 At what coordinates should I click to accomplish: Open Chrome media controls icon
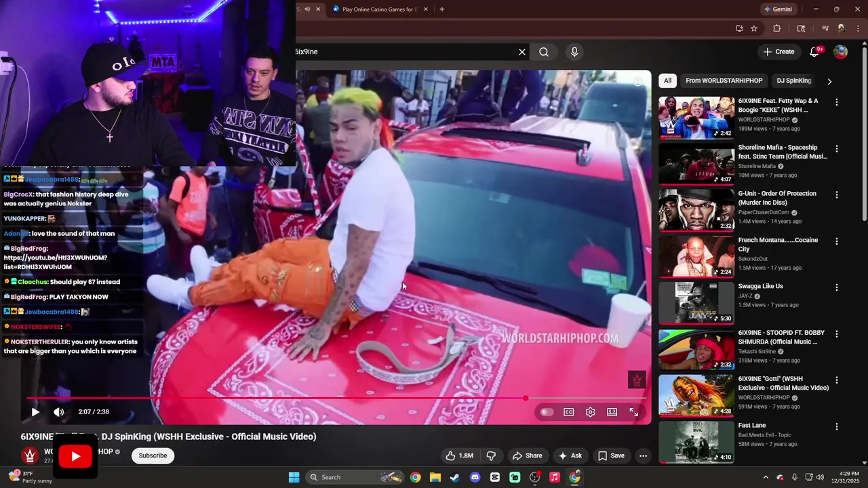coord(825,28)
